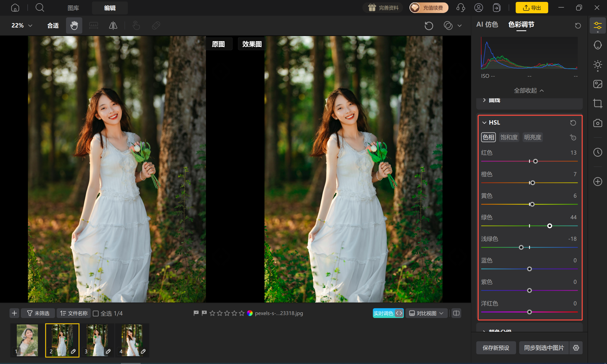Open the 未筛选 filter dropdown
The width and height of the screenshot is (607, 364).
coord(38,313)
